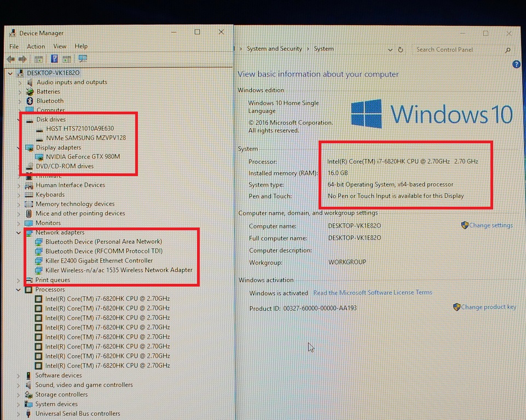Select the Audio inputs and outputs speaker icon
Image resolution: width=526 pixels, height=420 pixels.
(30, 82)
